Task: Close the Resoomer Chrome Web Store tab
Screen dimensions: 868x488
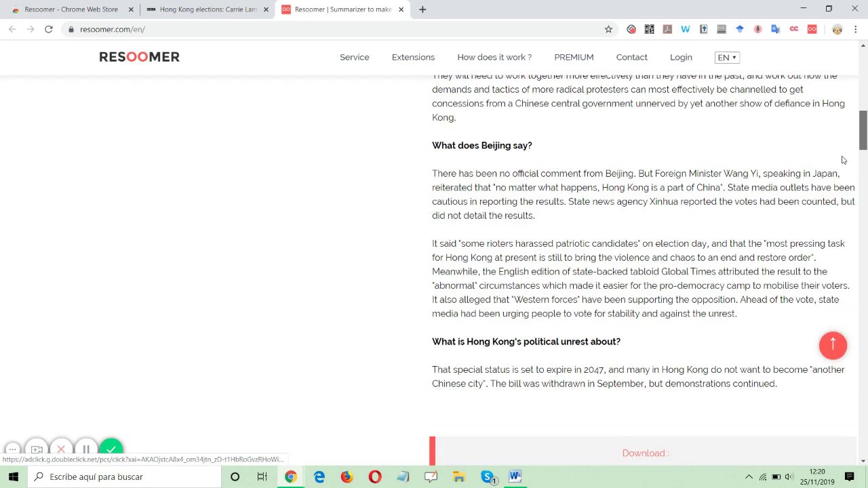Action: pos(131,9)
